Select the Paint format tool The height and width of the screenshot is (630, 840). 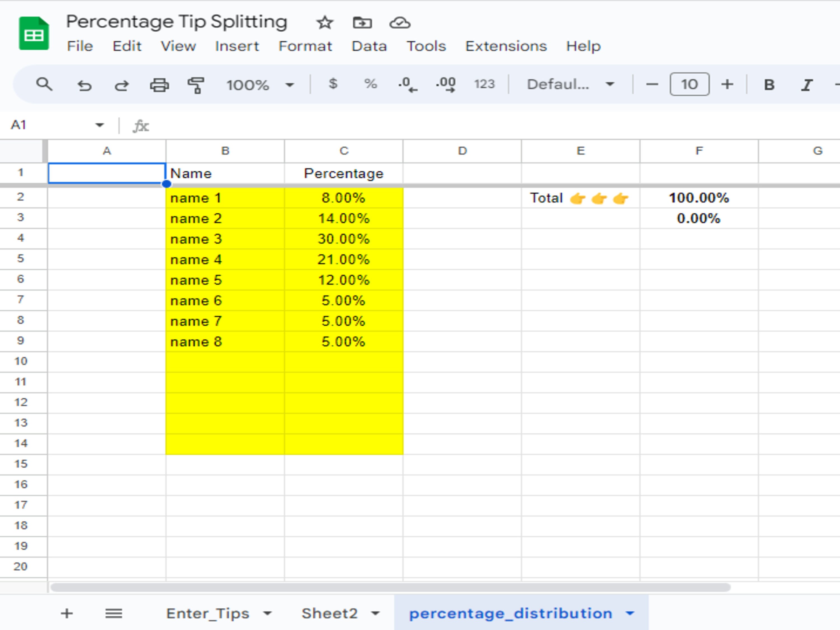click(196, 84)
